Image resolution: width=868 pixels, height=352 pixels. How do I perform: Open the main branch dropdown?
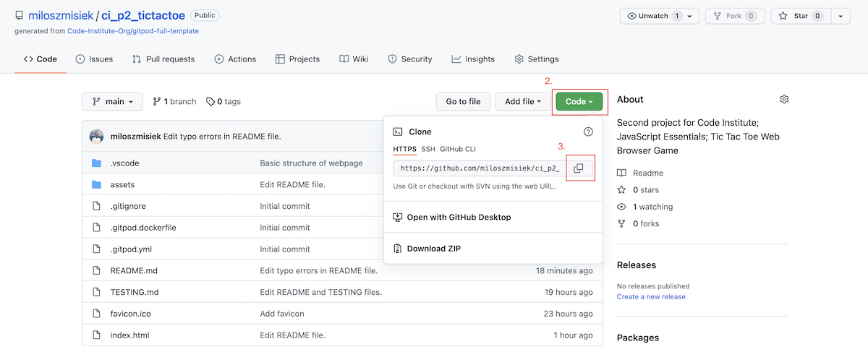pyautogui.click(x=112, y=102)
